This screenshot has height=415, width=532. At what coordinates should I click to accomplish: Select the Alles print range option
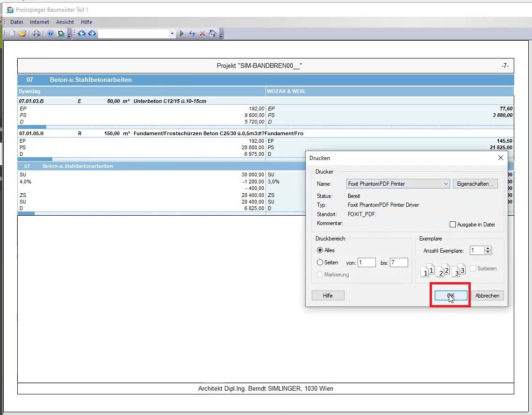click(x=320, y=250)
